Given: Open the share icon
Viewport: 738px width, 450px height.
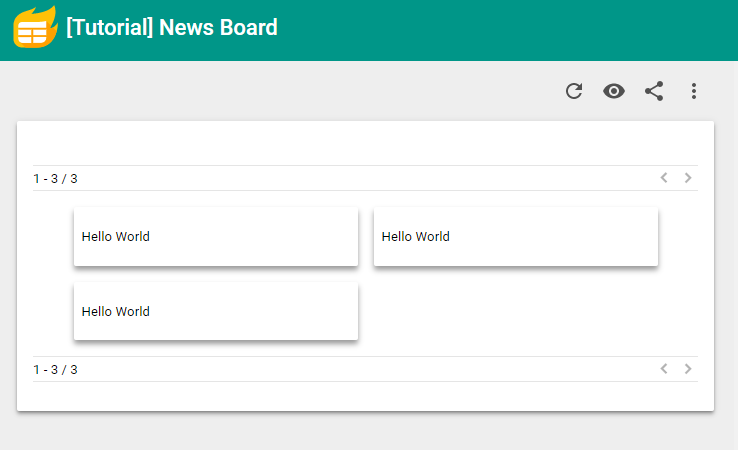Looking at the screenshot, I should [654, 91].
